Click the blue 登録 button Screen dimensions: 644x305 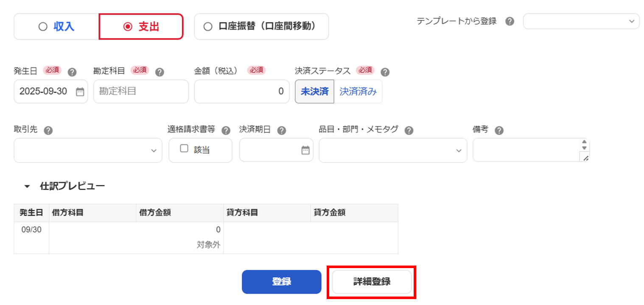coord(281,282)
